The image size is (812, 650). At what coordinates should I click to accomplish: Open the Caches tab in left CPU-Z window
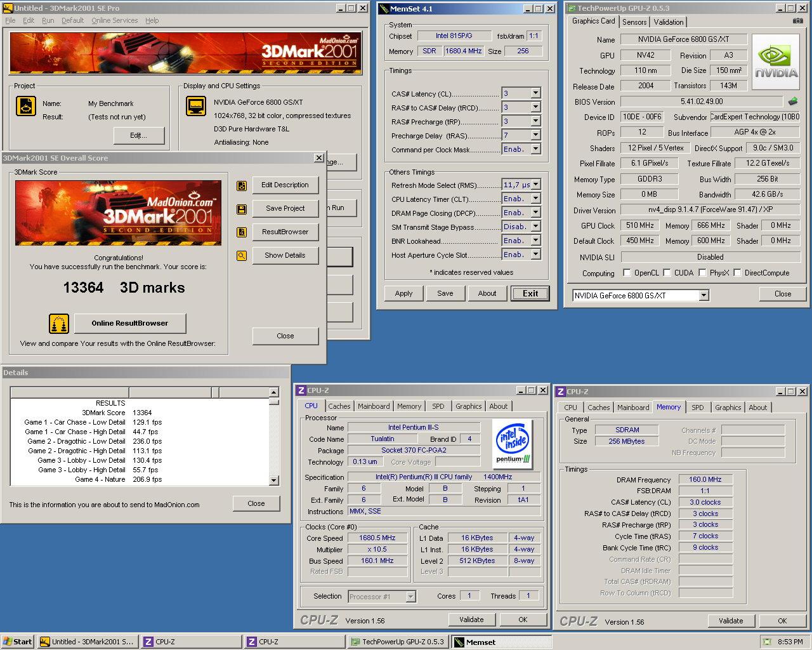[339, 406]
